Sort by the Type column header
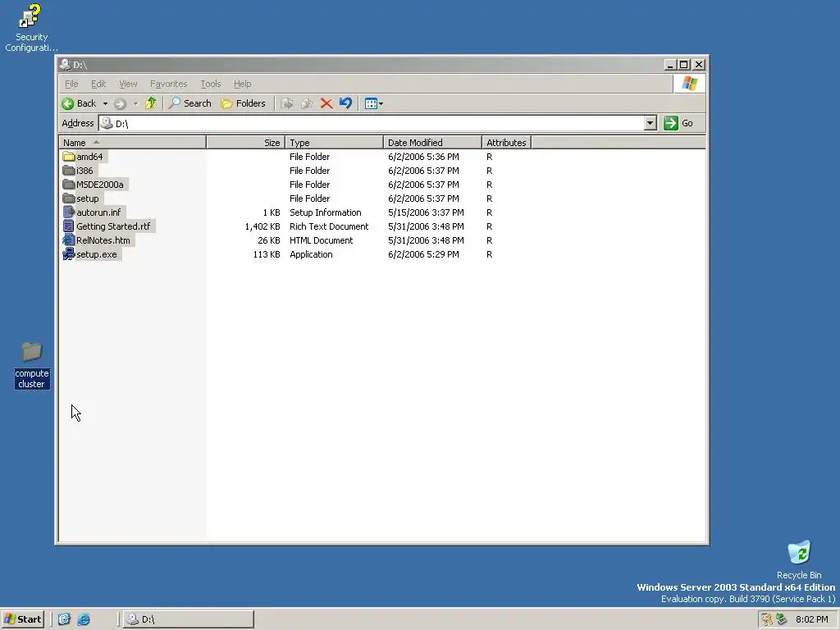The image size is (840, 630). (x=335, y=143)
